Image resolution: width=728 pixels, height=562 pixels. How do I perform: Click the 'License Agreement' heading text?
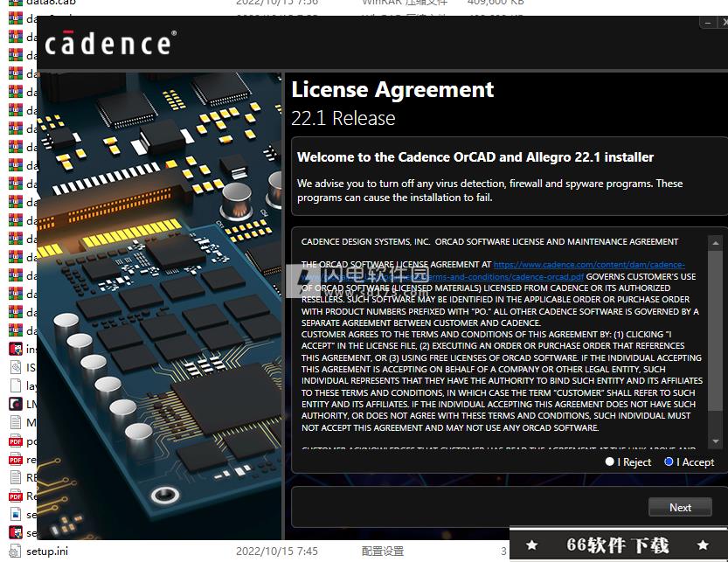coord(392,89)
